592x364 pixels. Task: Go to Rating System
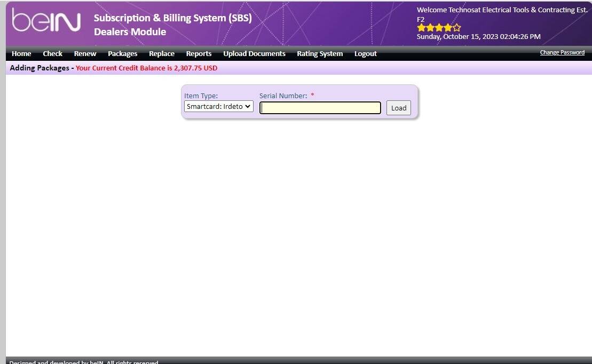[x=320, y=54]
